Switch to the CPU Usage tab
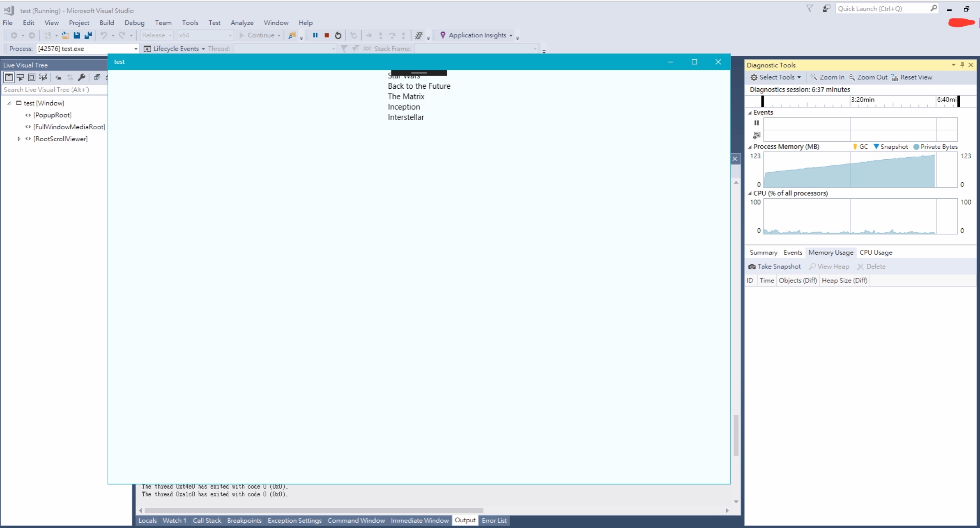Image resolution: width=980 pixels, height=528 pixels. coord(876,253)
